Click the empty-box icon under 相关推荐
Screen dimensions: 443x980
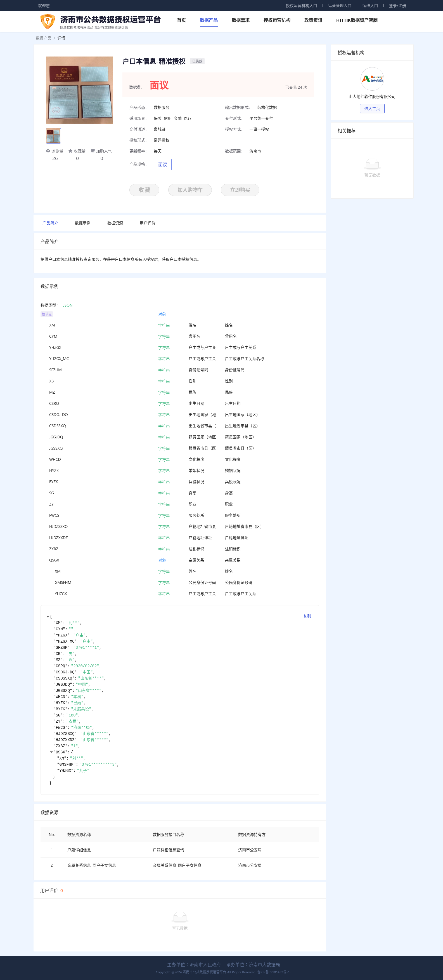click(372, 164)
